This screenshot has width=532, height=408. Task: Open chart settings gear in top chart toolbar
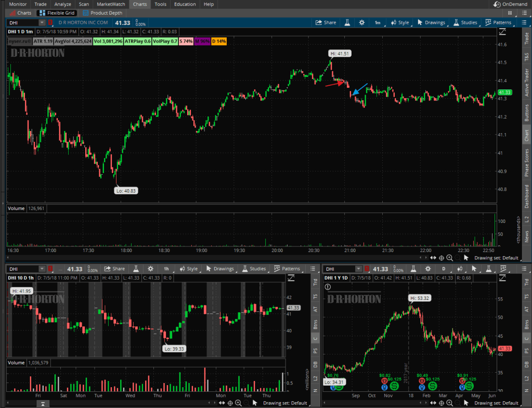pos(362,22)
